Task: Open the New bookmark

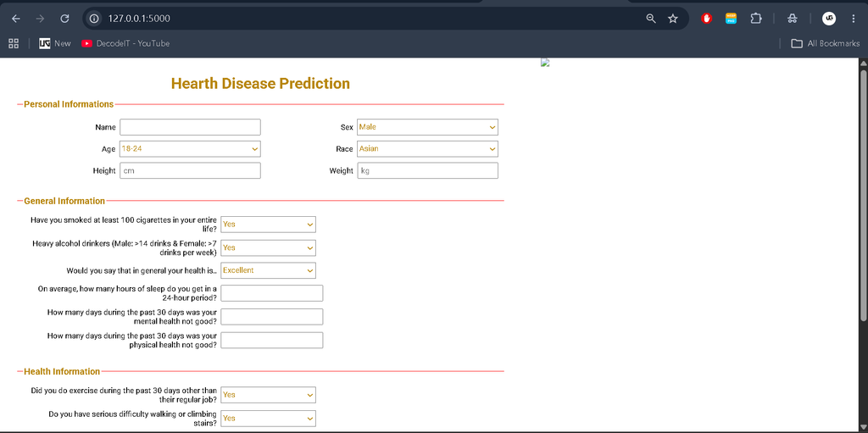Action: tap(55, 43)
